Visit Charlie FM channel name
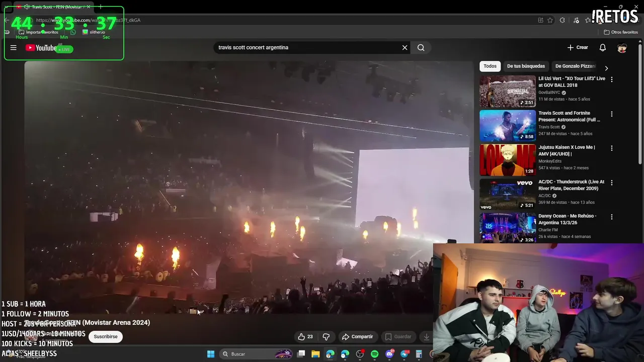This screenshot has width=644, height=362. [x=548, y=230]
